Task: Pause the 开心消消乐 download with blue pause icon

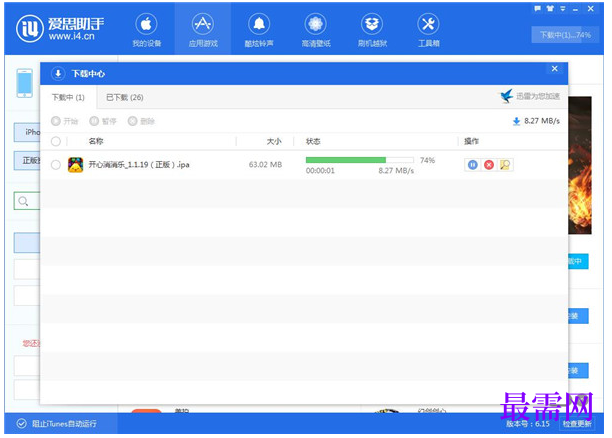Action: 472,165
